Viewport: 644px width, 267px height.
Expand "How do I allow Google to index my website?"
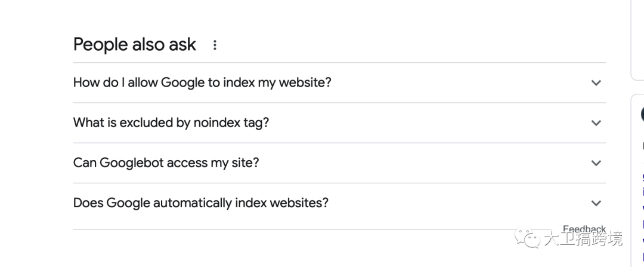[x=202, y=82]
